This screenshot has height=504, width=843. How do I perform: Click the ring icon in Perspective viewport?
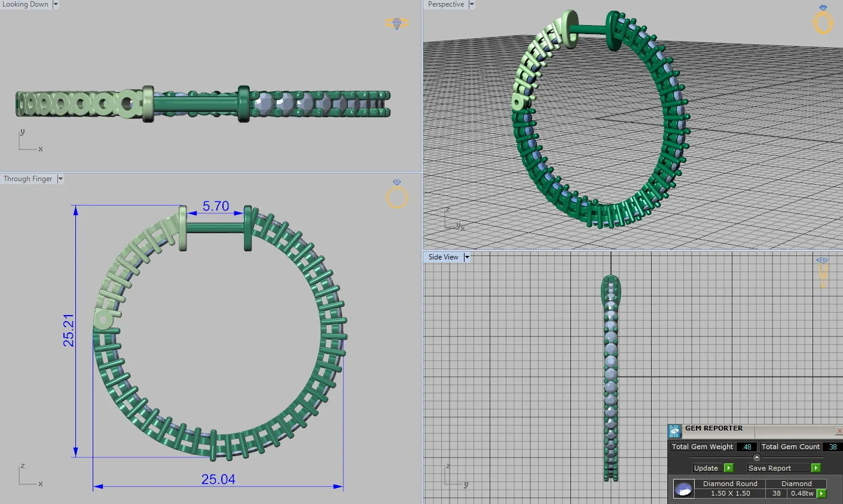pyautogui.click(x=823, y=20)
